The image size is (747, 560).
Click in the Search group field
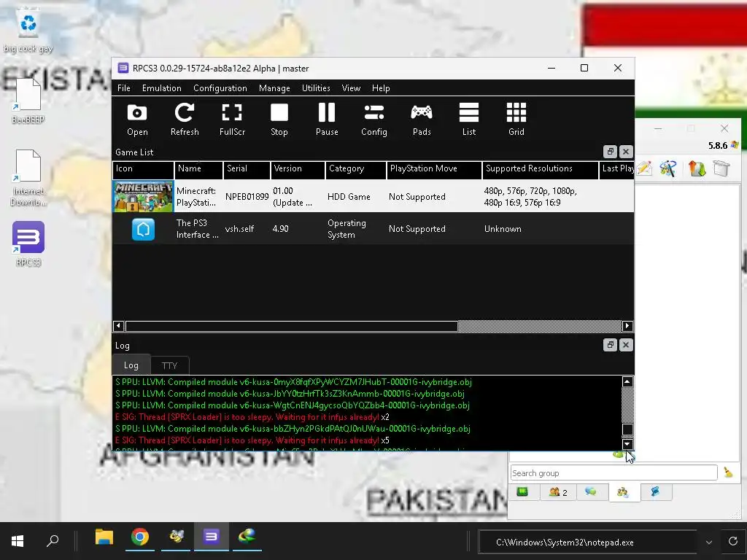click(614, 472)
